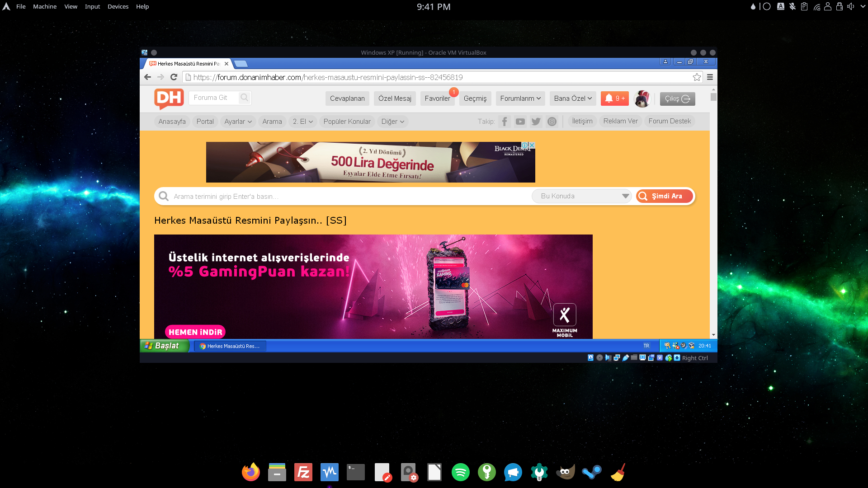Visit the forum's Instagram icon
868x488 pixels.
tap(552, 122)
